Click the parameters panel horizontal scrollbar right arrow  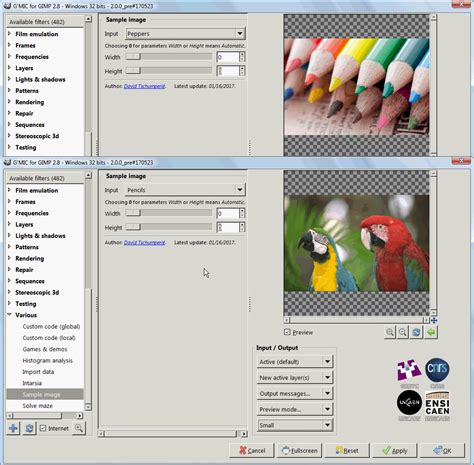[x=244, y=434]
